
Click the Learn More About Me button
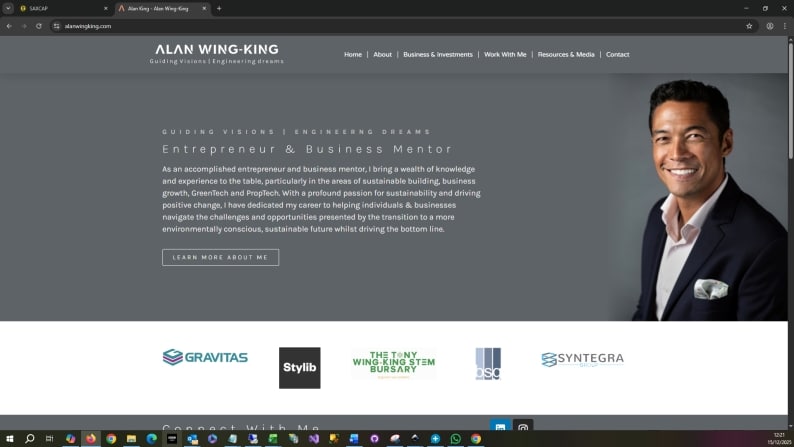[220, 257]
